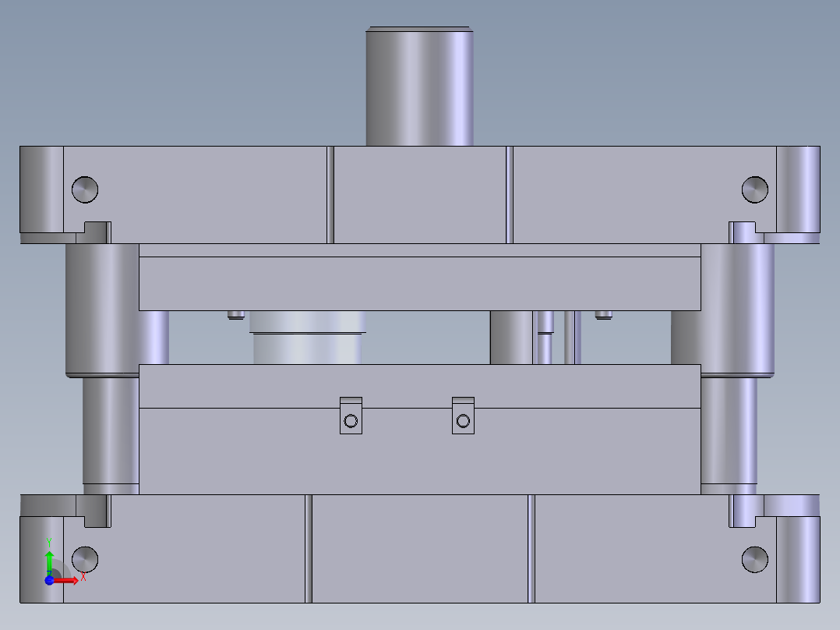The width and height of the screenshot is (840, 630).
Task: Select the cylindrical shank on top of the die
Action: click(x=419, y=87)
